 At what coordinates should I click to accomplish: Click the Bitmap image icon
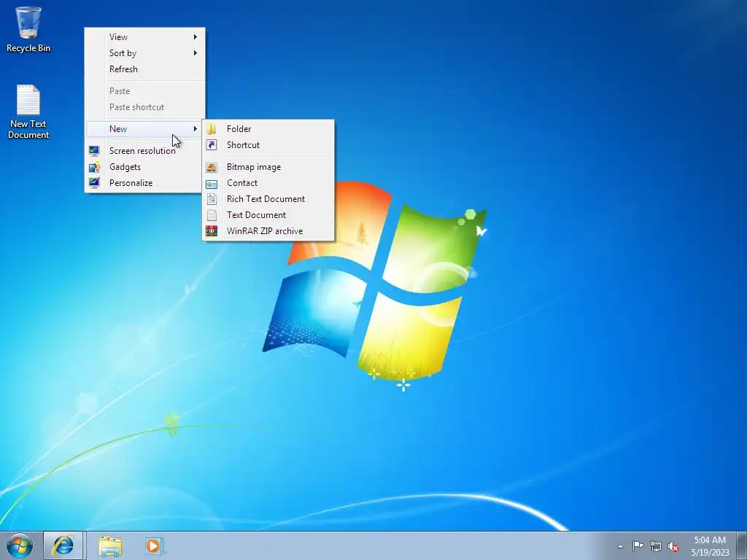(212, 167)
